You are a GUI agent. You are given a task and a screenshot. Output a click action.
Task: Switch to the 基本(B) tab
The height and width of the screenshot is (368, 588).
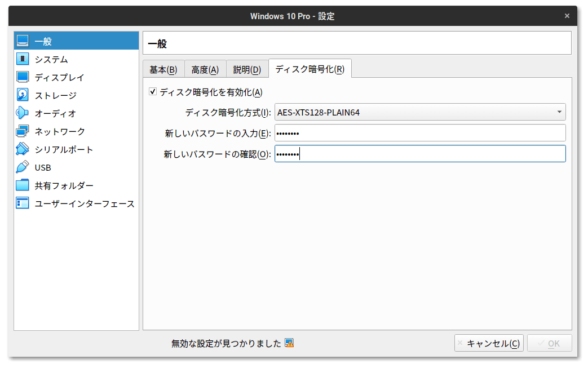(x=163, y=69)
